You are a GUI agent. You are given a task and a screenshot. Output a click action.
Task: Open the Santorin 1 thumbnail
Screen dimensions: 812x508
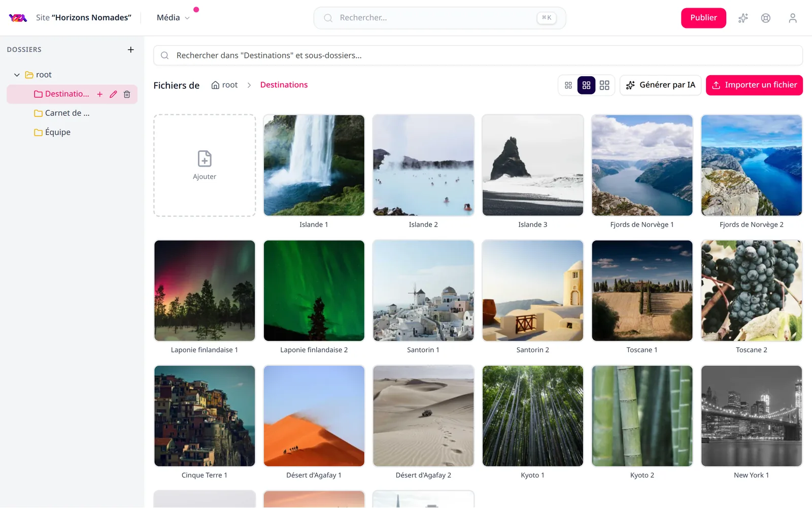coord(423,291)
